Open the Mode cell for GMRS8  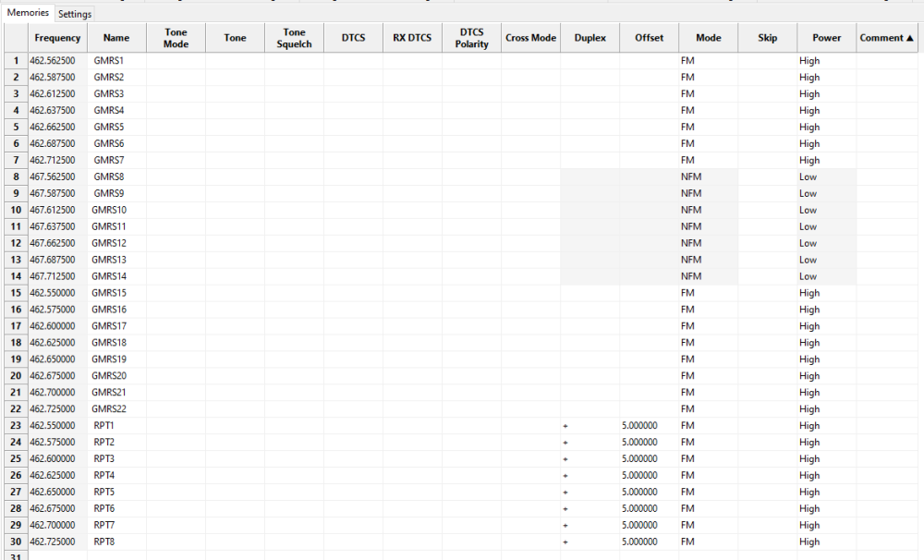coord(708,177)
